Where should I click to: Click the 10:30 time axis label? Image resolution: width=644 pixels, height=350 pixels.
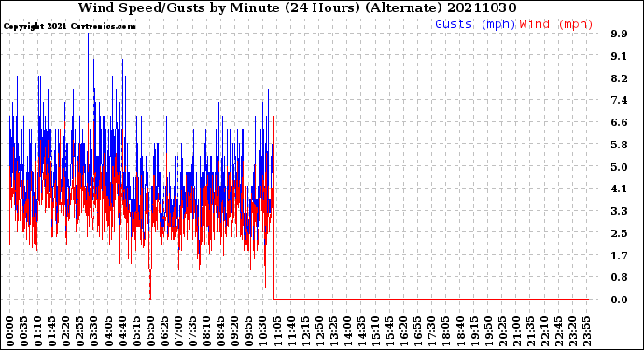coord(263,331)
